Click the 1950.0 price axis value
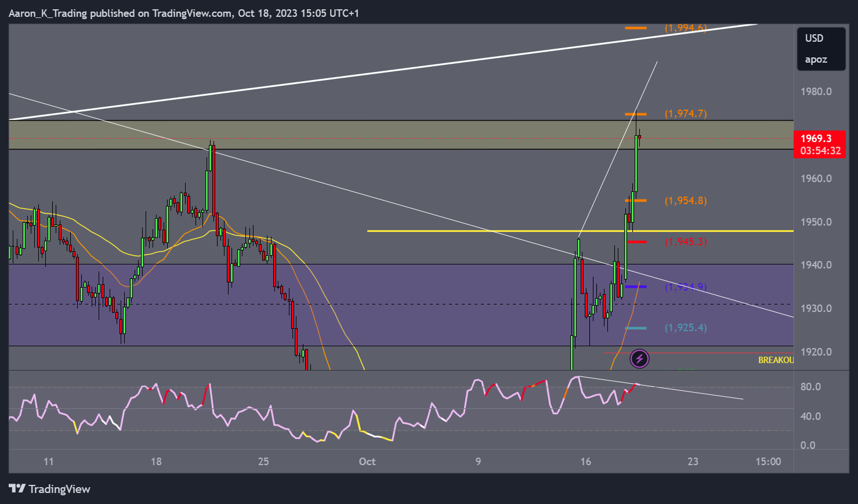This screenshot has height=504, width=858. coord(816,222)
